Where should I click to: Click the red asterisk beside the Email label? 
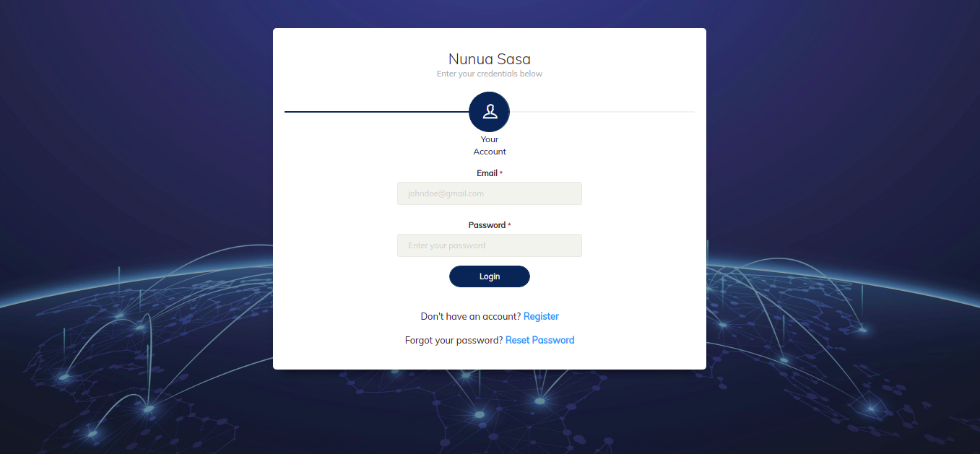501,173
